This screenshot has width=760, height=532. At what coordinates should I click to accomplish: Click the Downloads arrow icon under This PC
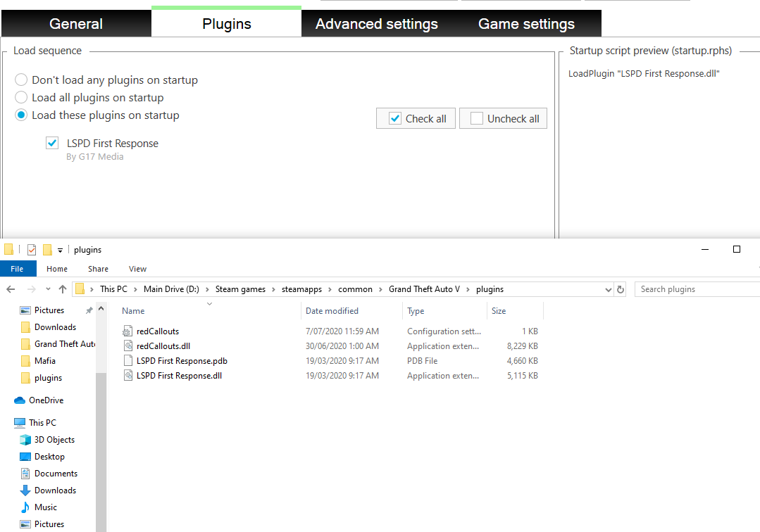tap(25, 490)
